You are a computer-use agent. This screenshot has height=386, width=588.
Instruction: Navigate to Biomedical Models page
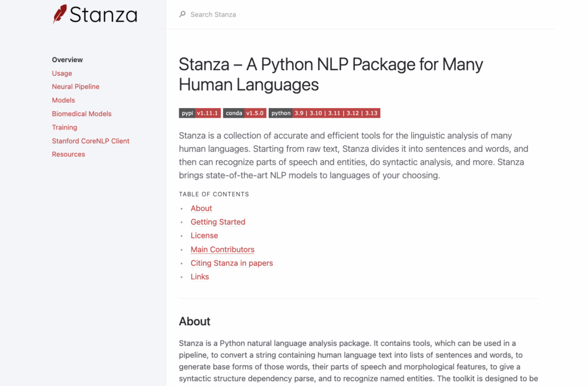point(82,114)
